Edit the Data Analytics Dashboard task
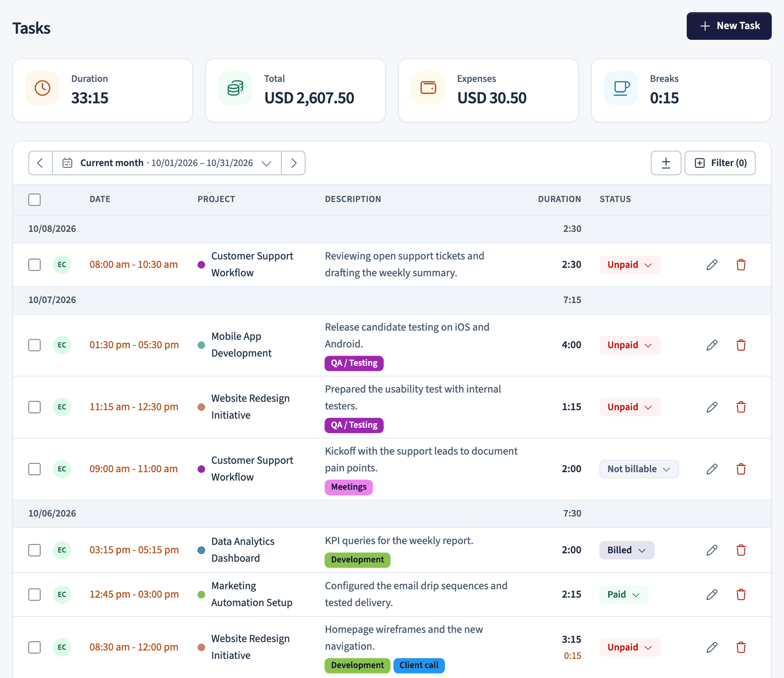Image resolution: width=784 pixels, height=678 pixels. tap(712, 550)
